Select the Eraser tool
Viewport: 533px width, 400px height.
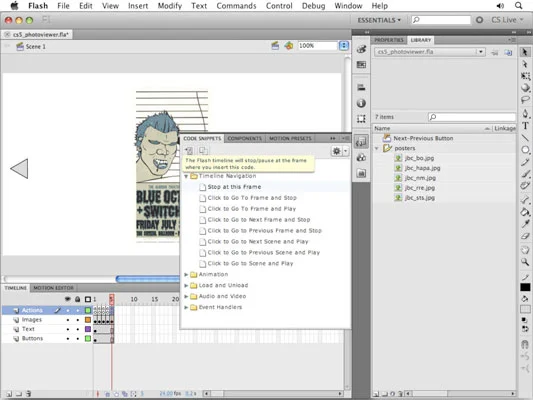[525, 236]
